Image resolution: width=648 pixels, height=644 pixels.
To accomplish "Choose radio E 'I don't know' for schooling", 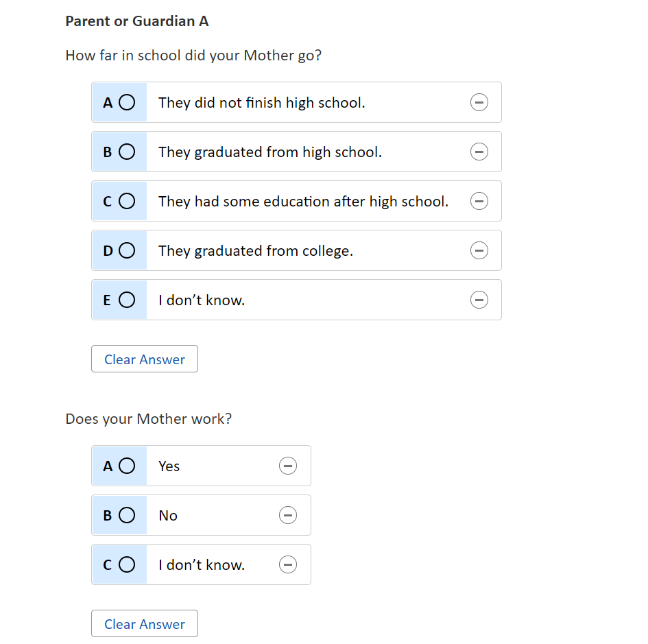I will [x=126, y=300].
